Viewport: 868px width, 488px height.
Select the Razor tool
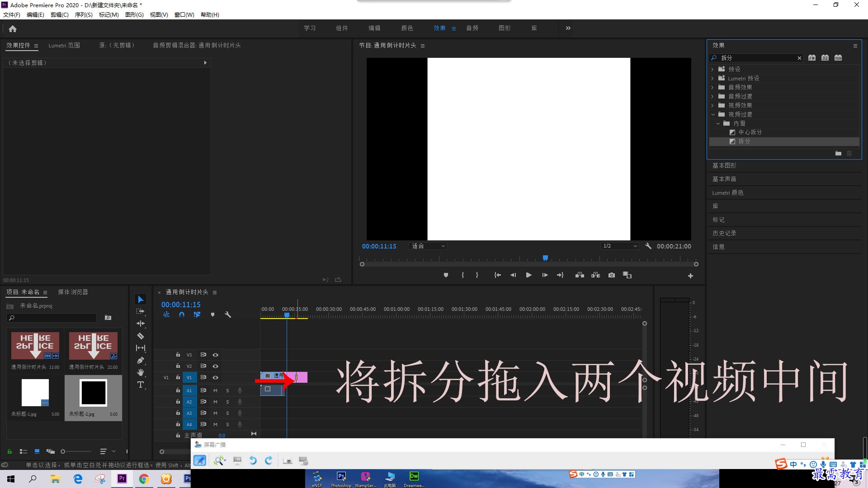(141, 336)
